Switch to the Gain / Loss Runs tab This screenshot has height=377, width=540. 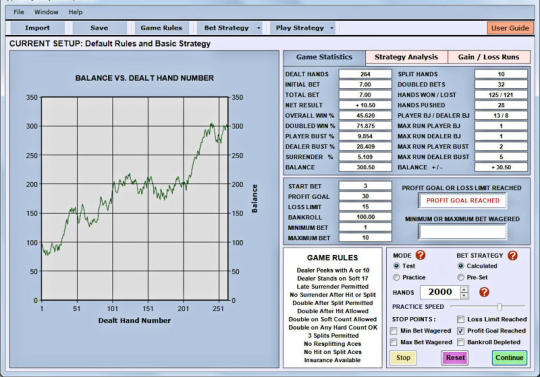488,57
